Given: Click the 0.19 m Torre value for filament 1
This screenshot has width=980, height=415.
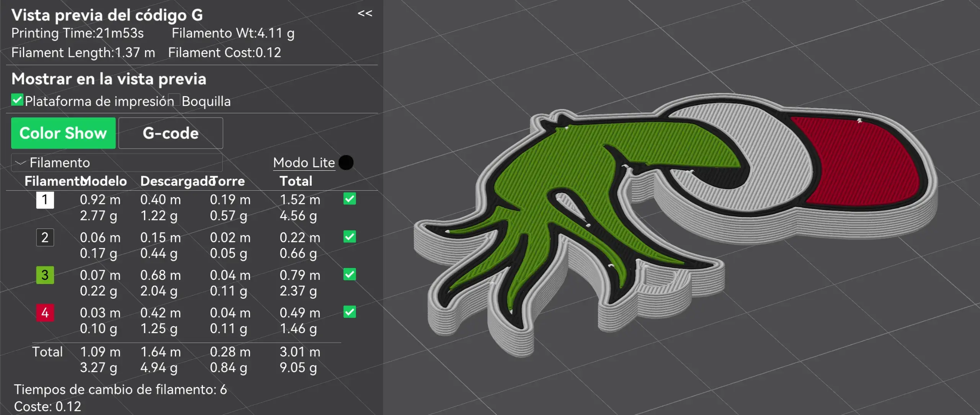Looking at the screenshot, I should coord(230,199).
